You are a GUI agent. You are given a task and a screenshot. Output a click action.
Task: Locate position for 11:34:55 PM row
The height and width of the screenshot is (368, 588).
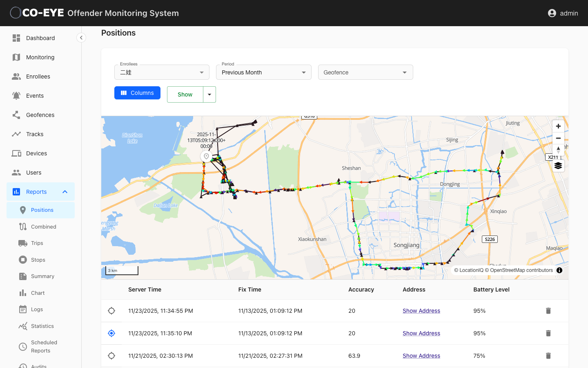[x=111, y=311]
